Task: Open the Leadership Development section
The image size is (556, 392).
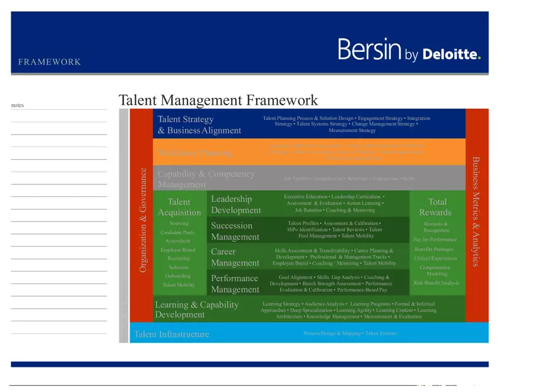Action: 236,205
